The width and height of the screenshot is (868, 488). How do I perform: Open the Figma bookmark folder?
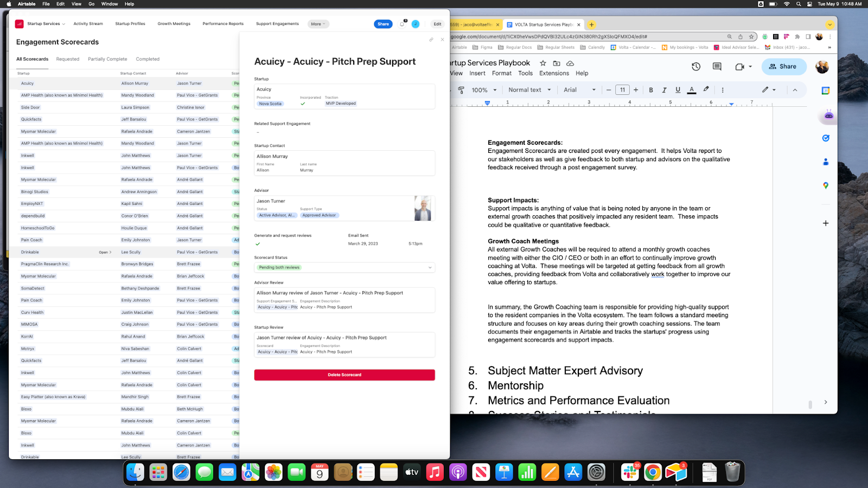483,47
